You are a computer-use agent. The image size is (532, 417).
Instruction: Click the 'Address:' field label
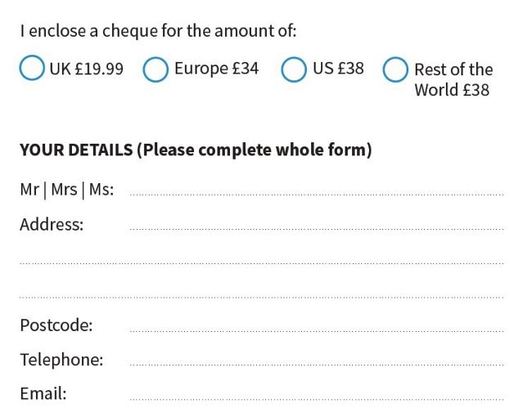point(52,224)
